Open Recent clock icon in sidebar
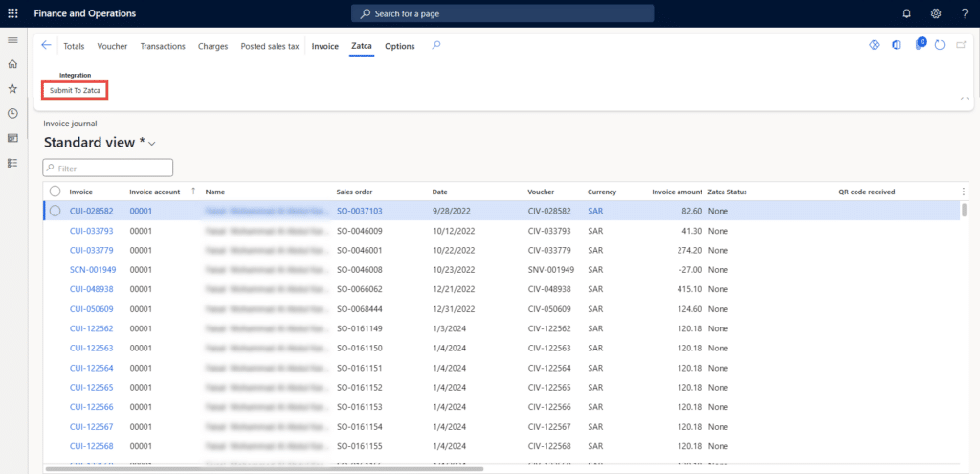 click(11, 113)
